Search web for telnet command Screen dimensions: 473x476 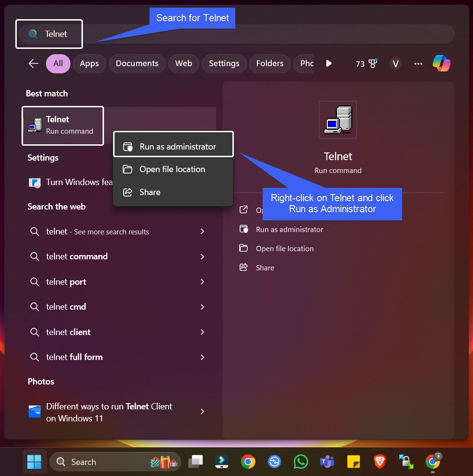pyautogui.click(x=77, y=256)
